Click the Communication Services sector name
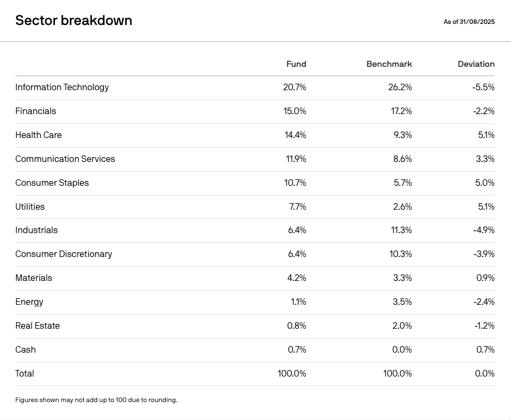The width and height of the screenshot is (511, 420). point(65,159)
